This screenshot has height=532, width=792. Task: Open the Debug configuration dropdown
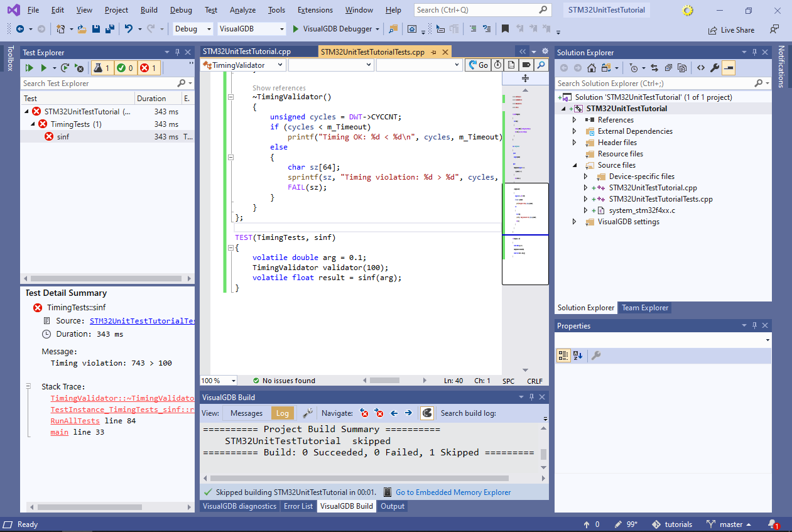193,29
